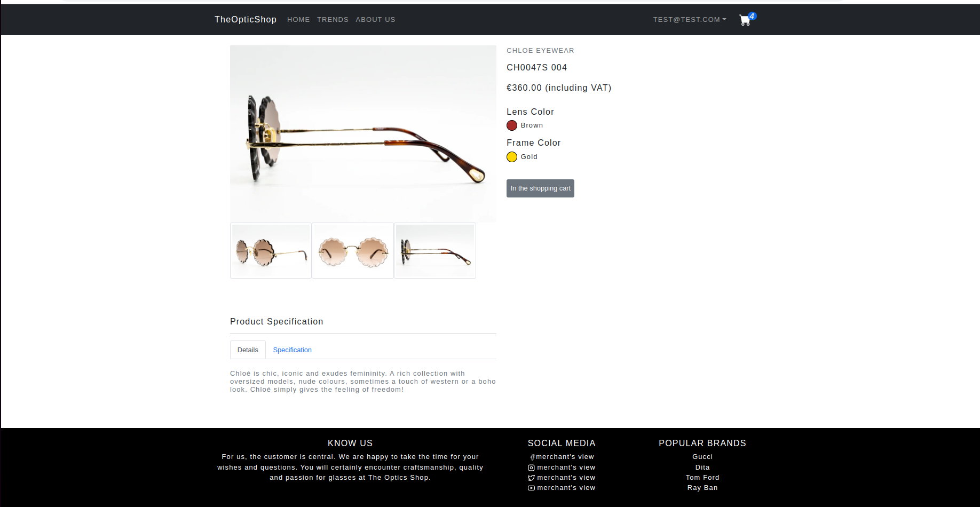Open the Gucci popular brand link

click(x=702, y=457)
